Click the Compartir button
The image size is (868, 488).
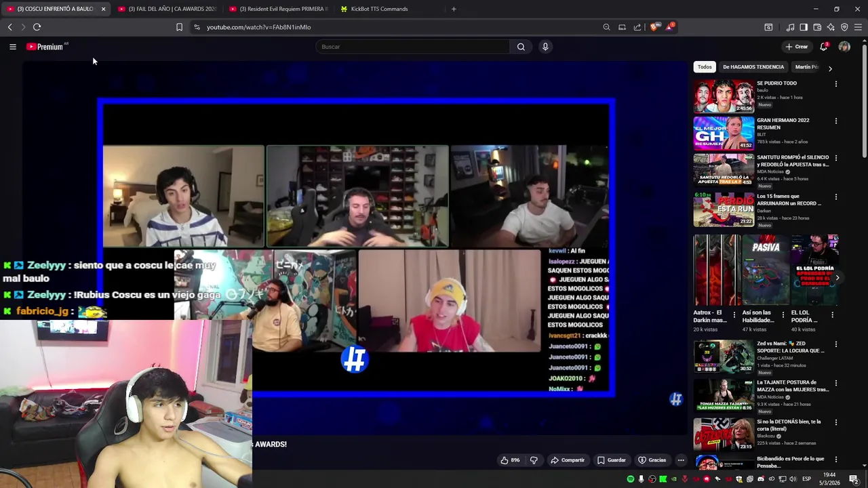pyautogui.click(x=568, y=460)
